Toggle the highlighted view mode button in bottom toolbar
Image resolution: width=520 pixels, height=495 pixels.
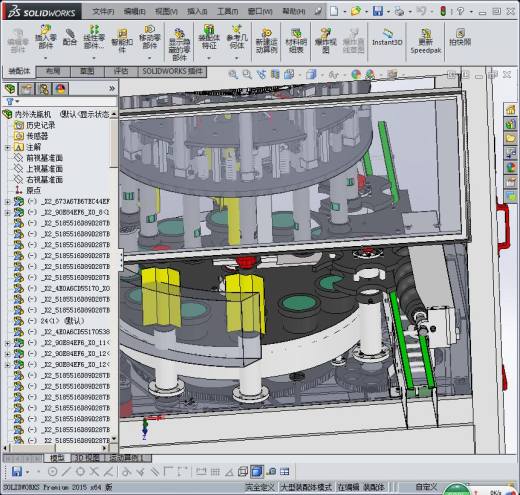click(x=256, y=472)
